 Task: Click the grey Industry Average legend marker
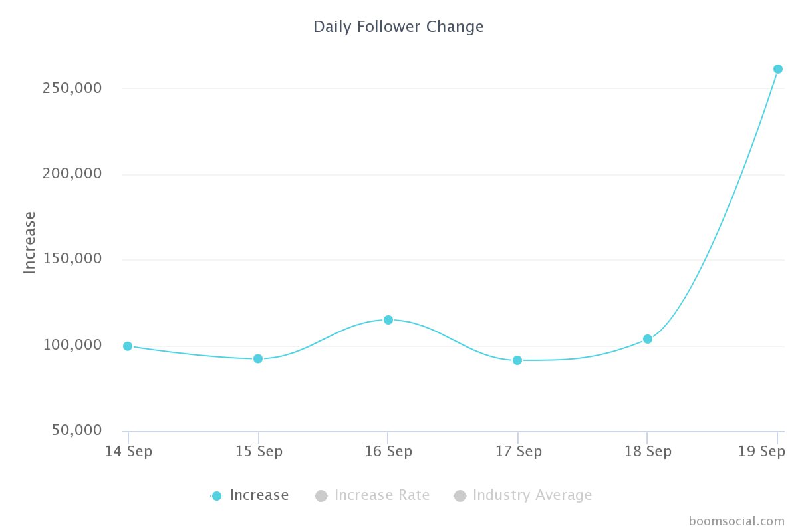tap(460, 495)
